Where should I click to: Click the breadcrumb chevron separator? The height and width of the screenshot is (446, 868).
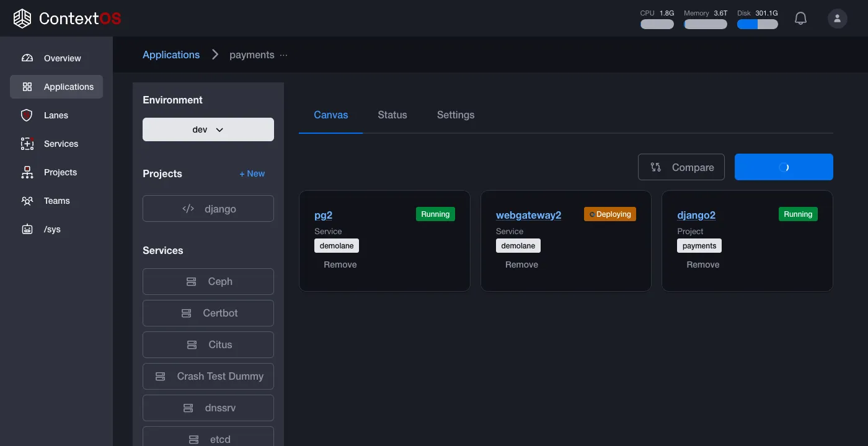[215, 55]
